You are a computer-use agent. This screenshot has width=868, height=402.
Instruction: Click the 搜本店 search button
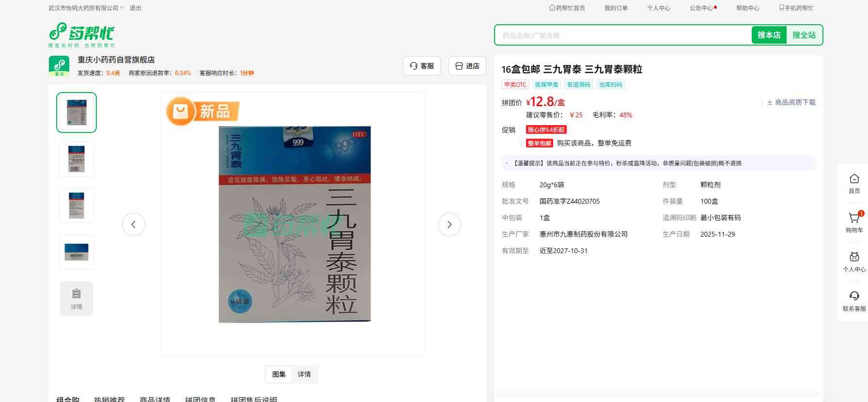coord(769,35)
